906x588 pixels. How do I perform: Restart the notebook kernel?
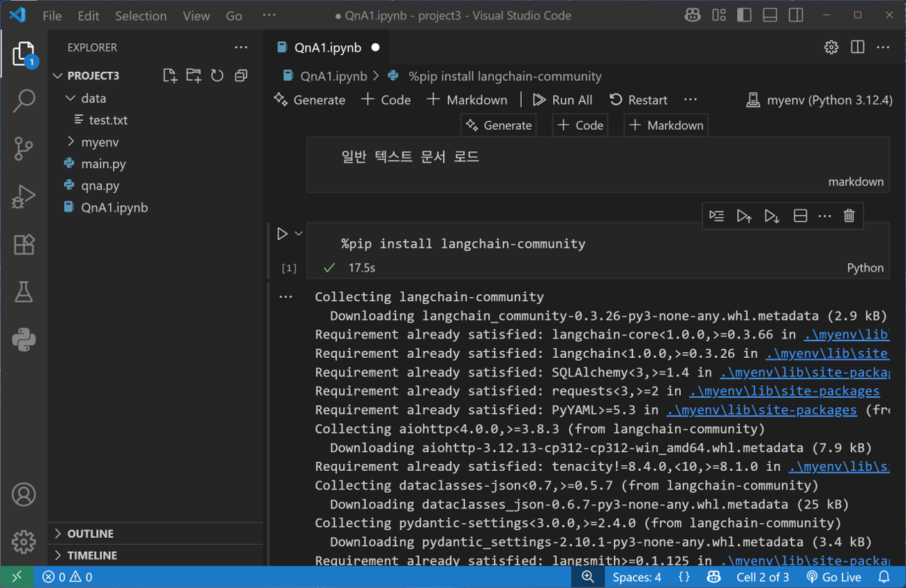pyautogui.click(x=638, y=100)
